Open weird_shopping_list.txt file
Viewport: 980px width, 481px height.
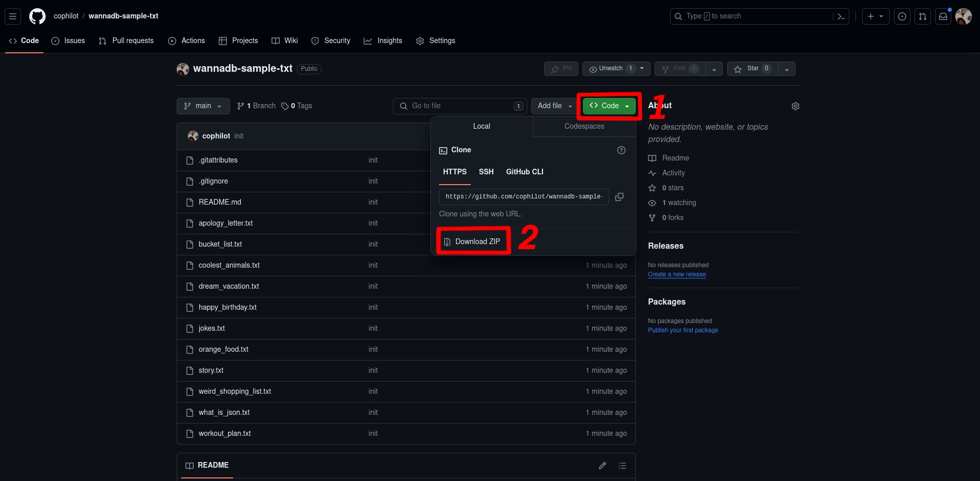tap(235, 392)
